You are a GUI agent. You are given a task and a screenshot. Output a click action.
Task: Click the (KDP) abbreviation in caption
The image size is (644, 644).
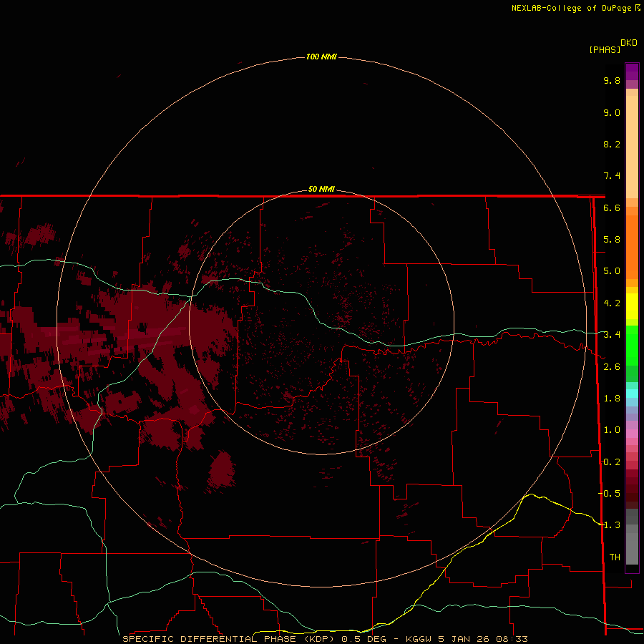click(x=319, y=639)
